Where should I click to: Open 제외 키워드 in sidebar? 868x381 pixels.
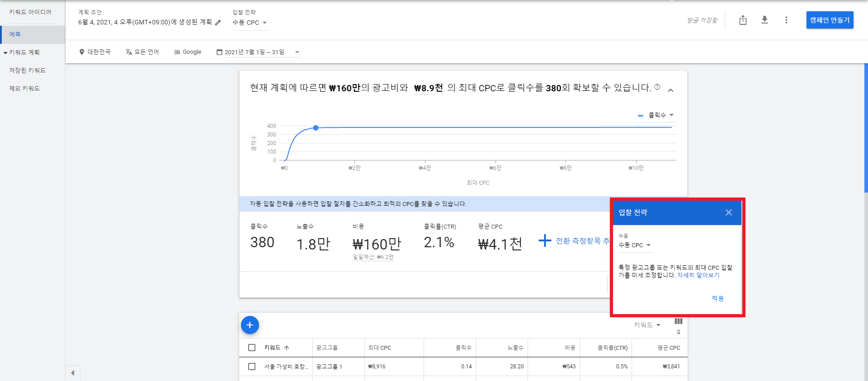click(x=24, y=89)
